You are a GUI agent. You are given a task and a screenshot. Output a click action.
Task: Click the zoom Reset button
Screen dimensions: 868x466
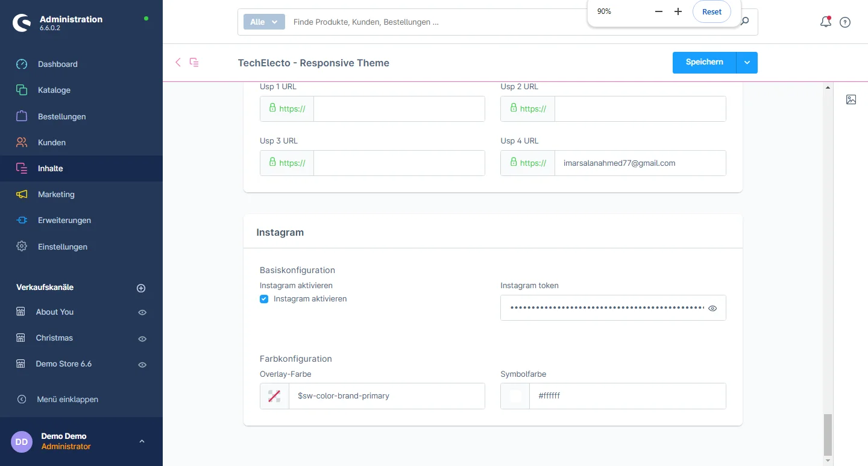(711, 11)
